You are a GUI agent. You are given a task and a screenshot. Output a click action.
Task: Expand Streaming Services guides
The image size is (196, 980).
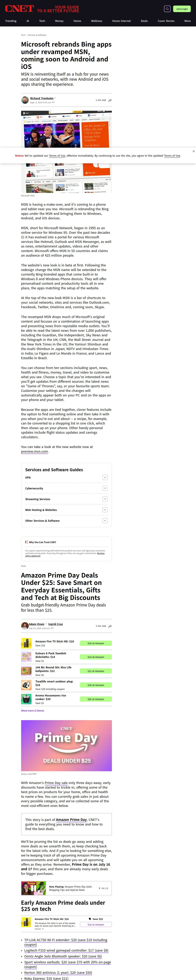click(x=105, y=499)
